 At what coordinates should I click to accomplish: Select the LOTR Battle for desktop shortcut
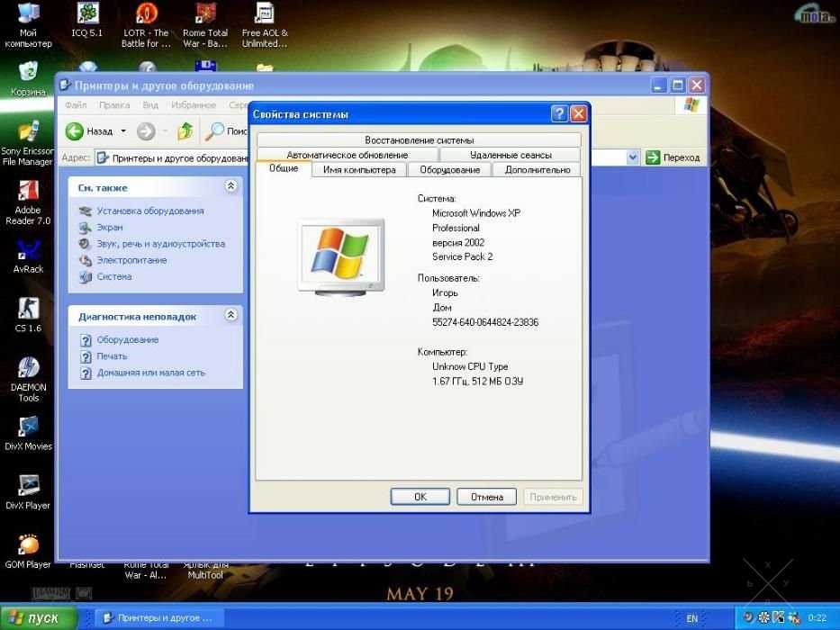pos(146,24)
